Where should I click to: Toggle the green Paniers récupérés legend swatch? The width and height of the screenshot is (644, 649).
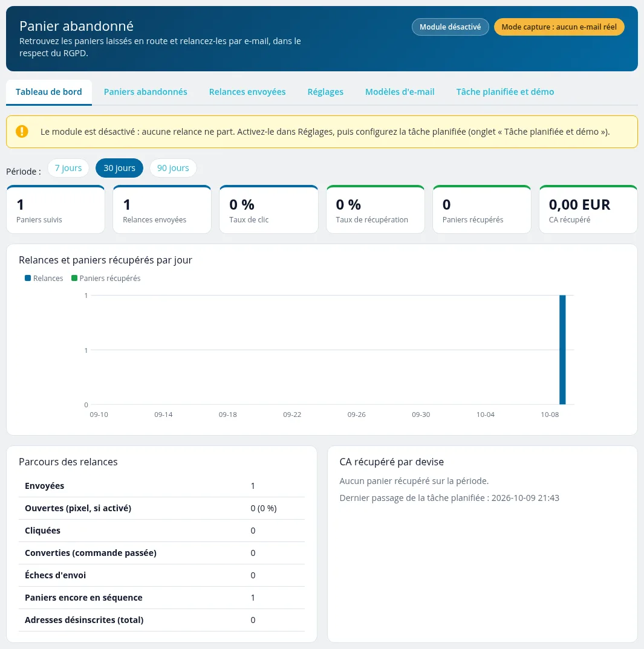(x=74, y=278)
